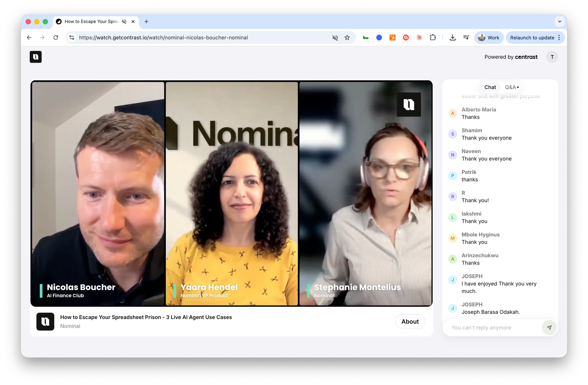The height and width of the screenshot is (385, 588).
Task: Follow the 'Powered by contrast' link
Action: coord(511,57)
